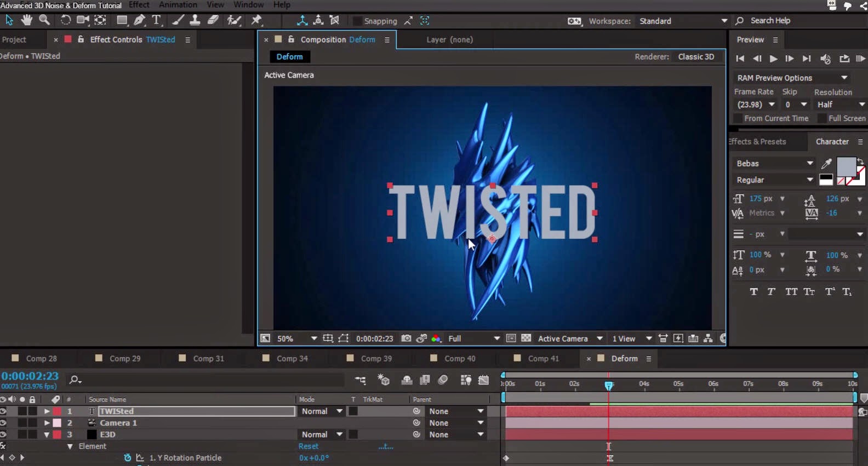Screen dimensions: 868x466
Task: Select the Roto Brush tool
Action: (x=235, y=20)
